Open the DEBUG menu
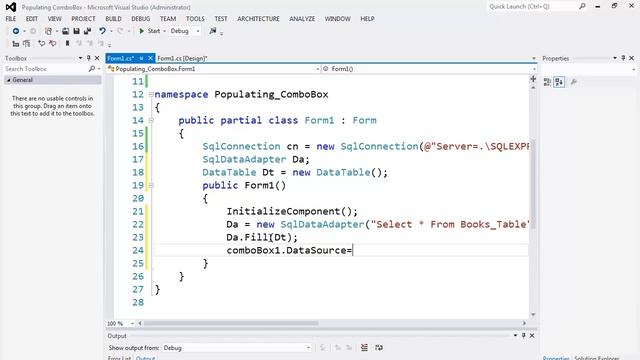640x360 pixels. [141, 19]
